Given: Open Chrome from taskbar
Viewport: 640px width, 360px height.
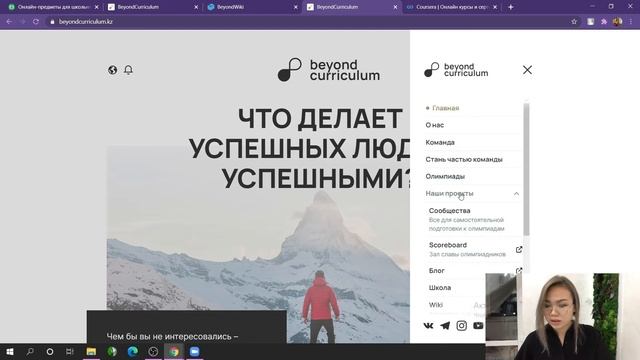Looking at the screenshot, I should coord(174,351).
